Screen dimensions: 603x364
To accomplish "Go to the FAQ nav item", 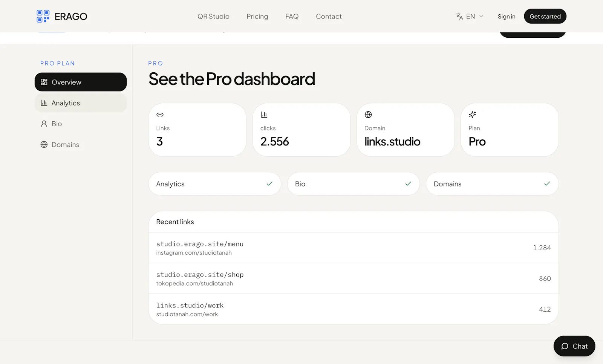I will (x=292, y=17).
